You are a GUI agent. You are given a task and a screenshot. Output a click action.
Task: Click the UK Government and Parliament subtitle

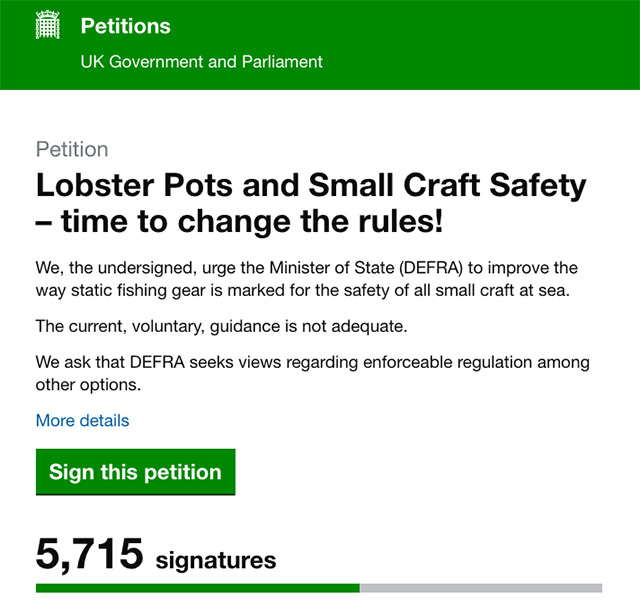201,61
